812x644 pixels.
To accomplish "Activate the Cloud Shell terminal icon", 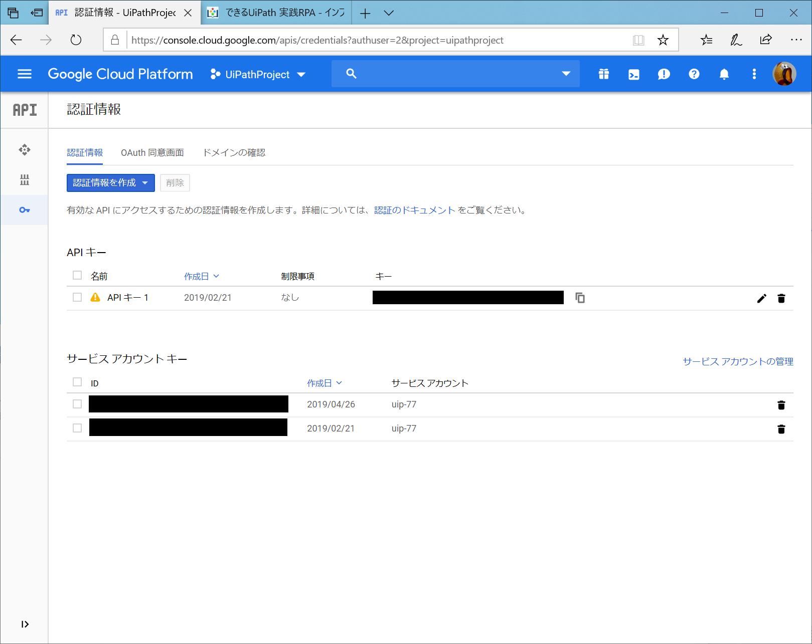I will [x=633, y=74].
